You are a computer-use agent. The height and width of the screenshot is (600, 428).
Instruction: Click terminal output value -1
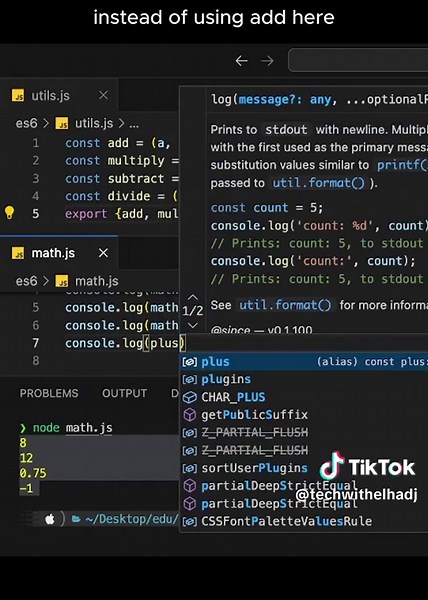(26, 488)
